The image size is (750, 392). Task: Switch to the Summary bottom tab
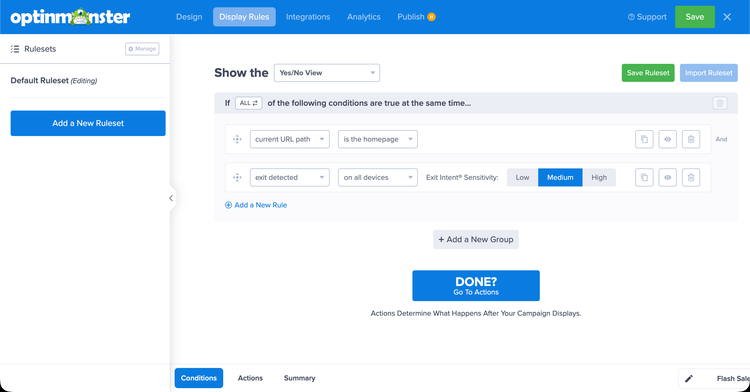(x=299, y=378)
